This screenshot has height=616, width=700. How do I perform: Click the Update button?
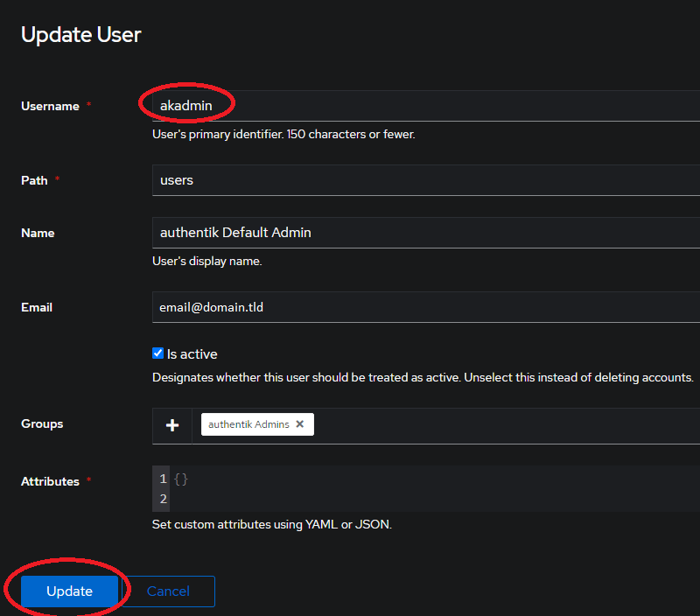pos(70,591)
